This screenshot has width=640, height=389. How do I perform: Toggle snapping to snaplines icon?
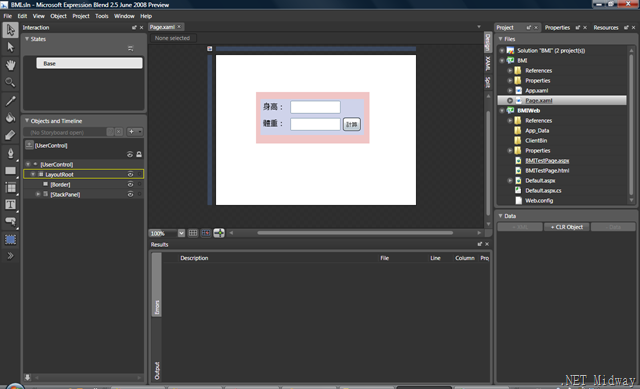point(219,233)
